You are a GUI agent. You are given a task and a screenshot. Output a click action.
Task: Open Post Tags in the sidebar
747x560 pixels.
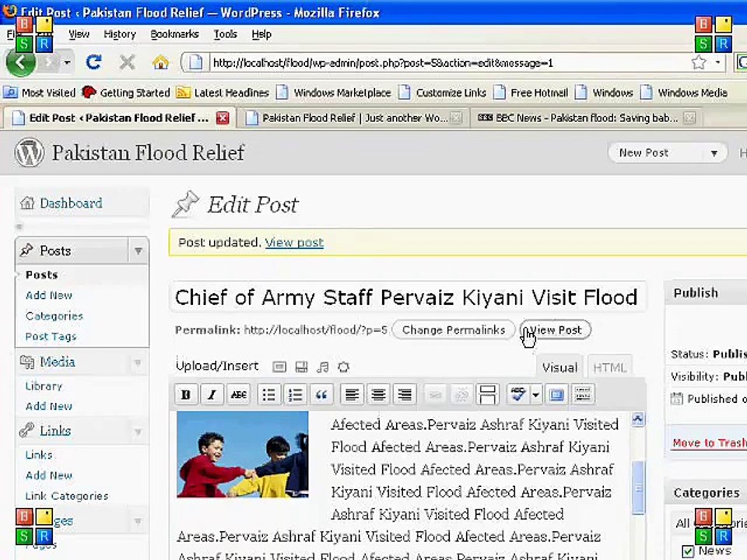click(51, 336)
